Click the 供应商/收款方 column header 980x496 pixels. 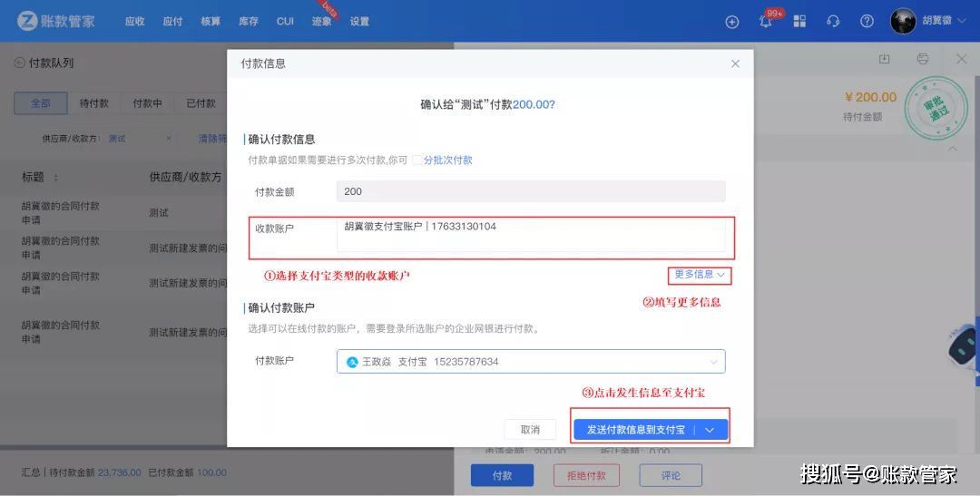coord(185,178)
